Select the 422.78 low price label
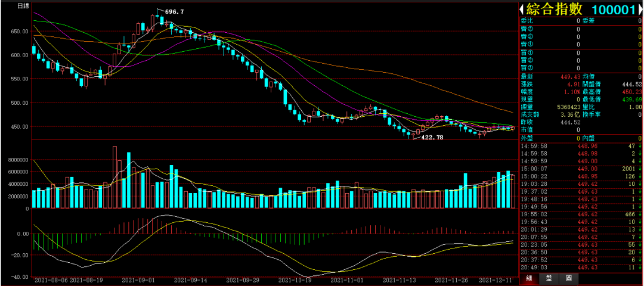The width and height of the screenshot is (644, 286). pos(432,138)
